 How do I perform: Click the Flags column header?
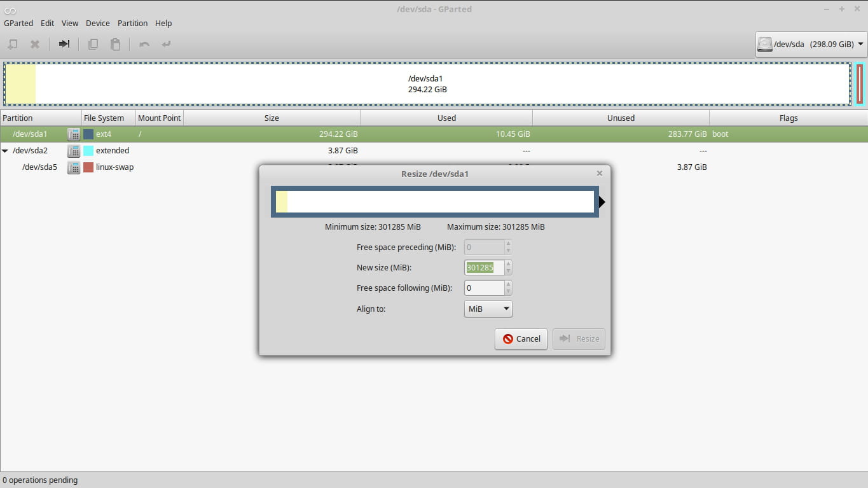pyautogui.click(x=789, y=118)
